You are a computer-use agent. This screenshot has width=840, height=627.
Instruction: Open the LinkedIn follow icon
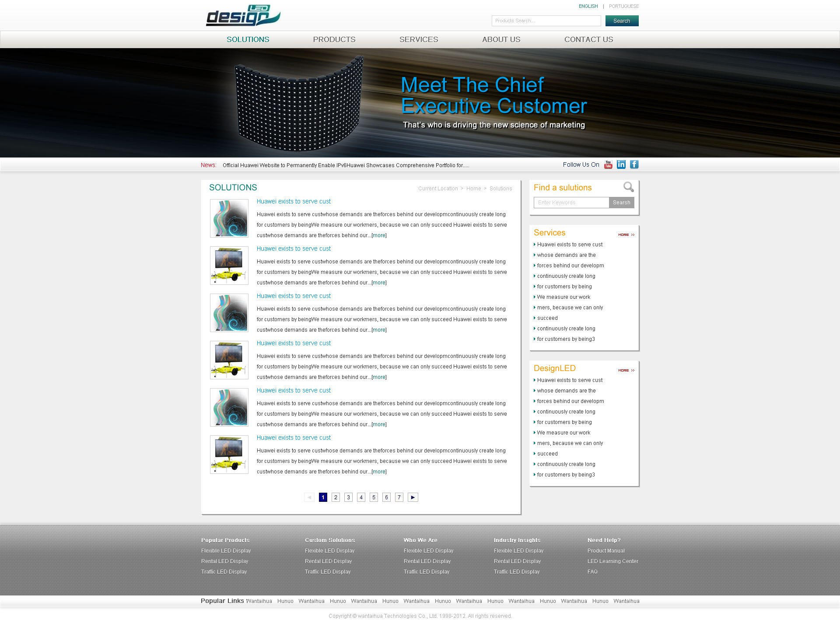(x=621, y=165)
